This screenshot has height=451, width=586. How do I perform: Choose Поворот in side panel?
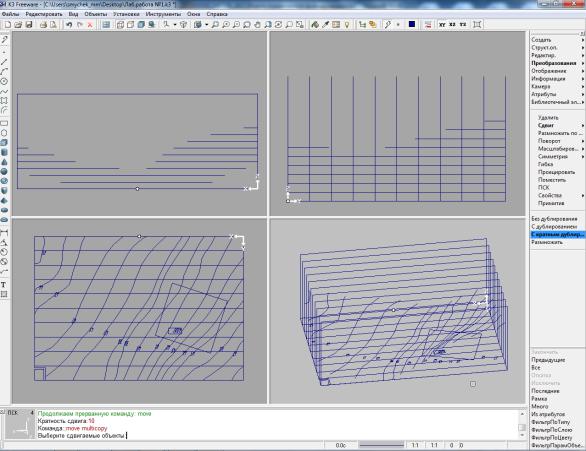549,141
